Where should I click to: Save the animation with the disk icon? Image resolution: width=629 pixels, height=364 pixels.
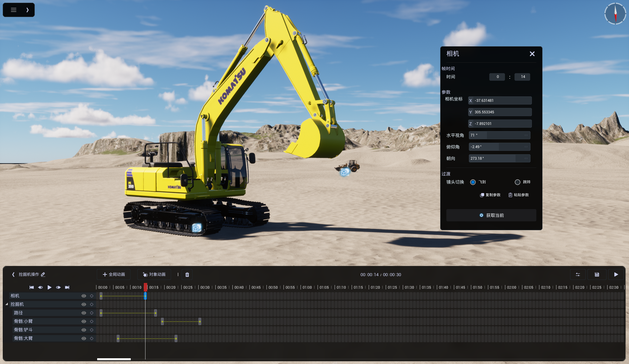(597, 274)
